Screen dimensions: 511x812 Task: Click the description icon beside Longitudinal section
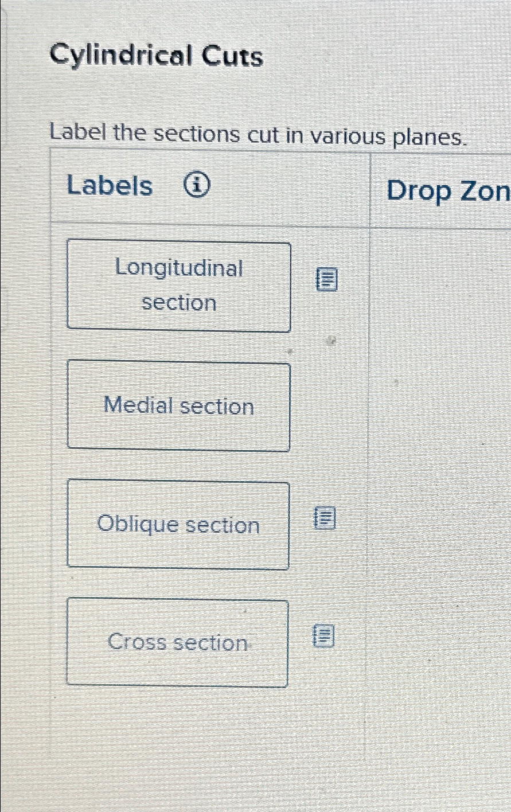click(x=326, y=280)
